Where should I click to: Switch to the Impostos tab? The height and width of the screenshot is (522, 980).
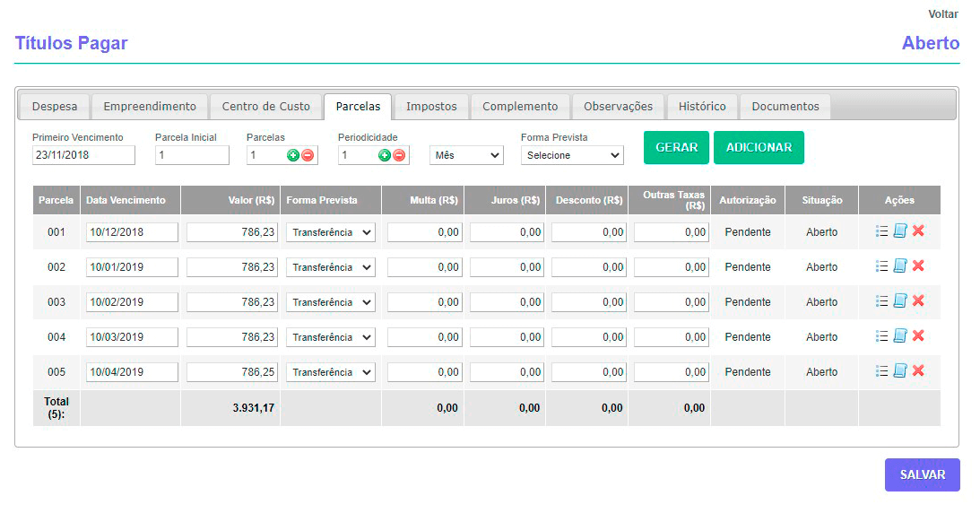point(431,107)
